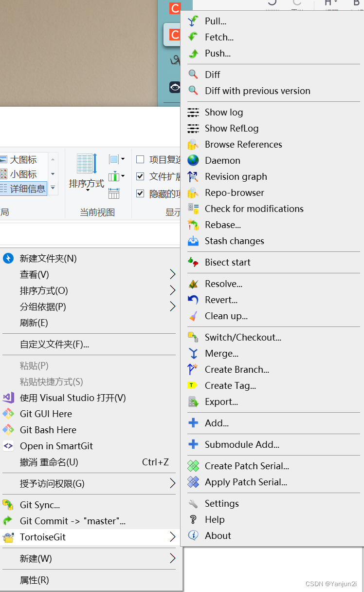Viewport: 364px width, 592px height.
Task: Choose Apply Patch Serial... entry
Action: (x=273, y=482)
